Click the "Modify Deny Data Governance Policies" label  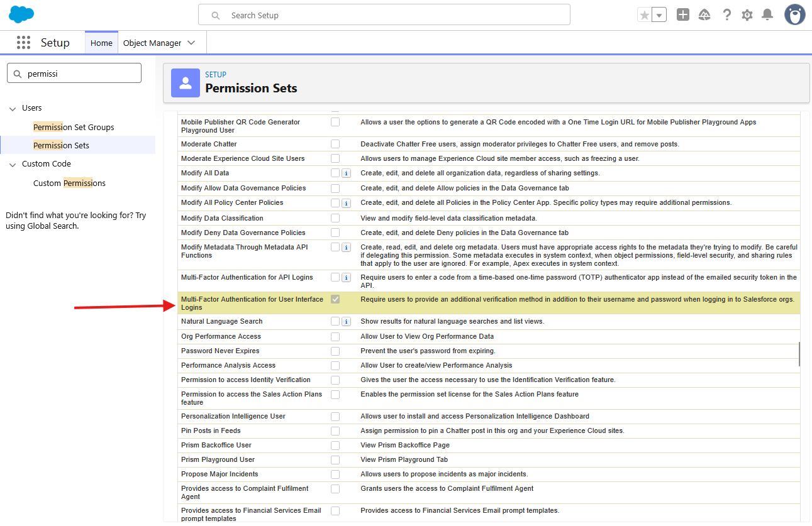(x=243, y=233)
